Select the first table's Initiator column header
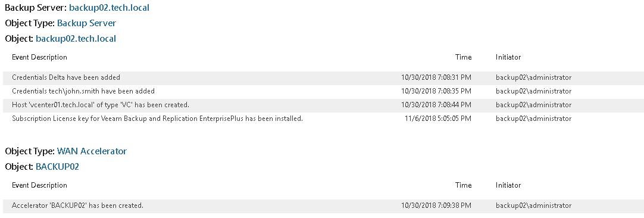The height and width of the screenshot is (218, 644). click(x=508, y=57)
